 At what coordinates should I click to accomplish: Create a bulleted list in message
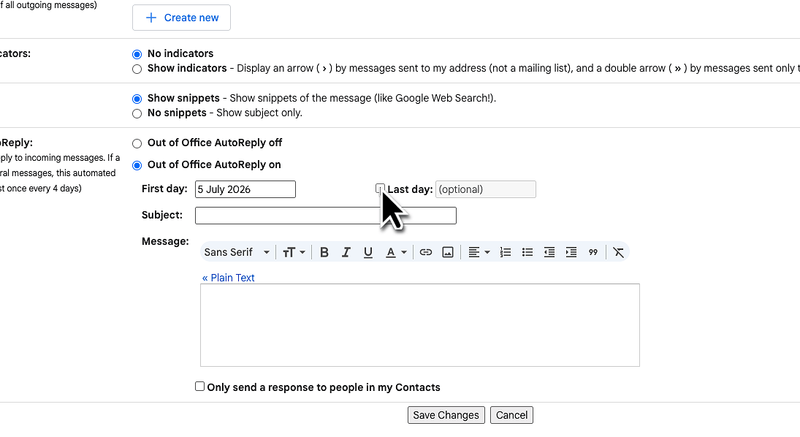(527, 252)
